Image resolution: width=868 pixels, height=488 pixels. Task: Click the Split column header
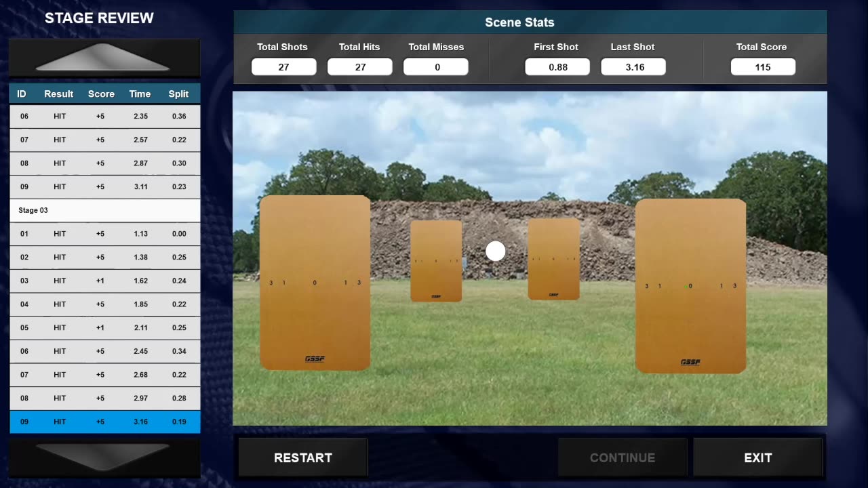point(178,94)
